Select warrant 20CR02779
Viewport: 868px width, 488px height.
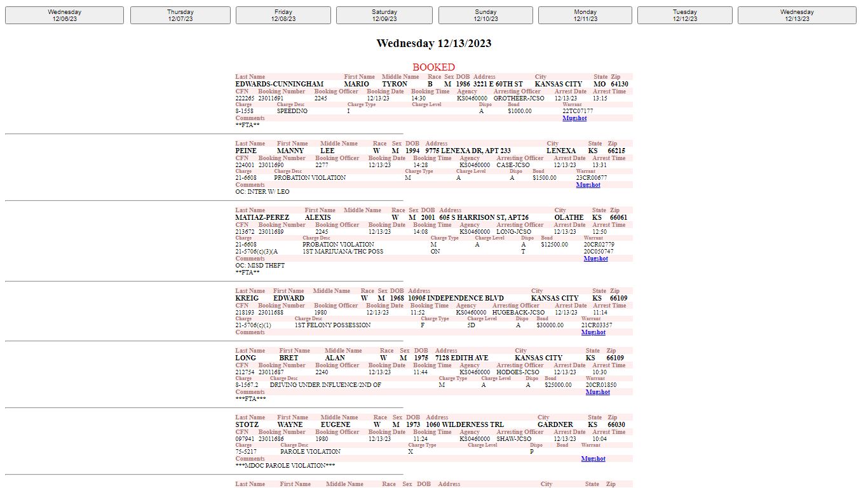coord(599,245)
